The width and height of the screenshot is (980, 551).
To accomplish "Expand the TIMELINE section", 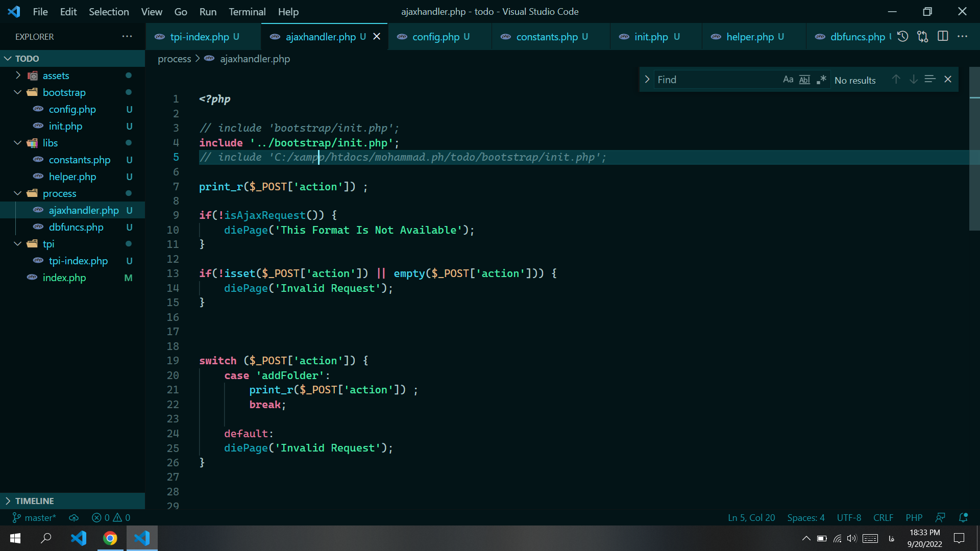I will (72, 501).
